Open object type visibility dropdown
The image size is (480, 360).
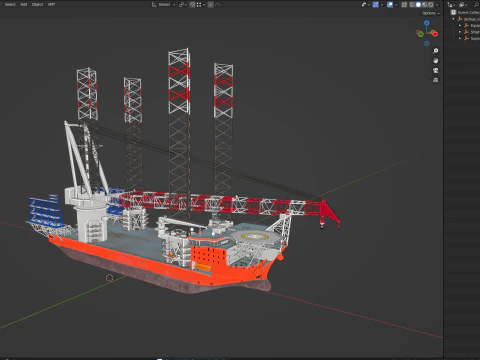[x=366, y=5]
